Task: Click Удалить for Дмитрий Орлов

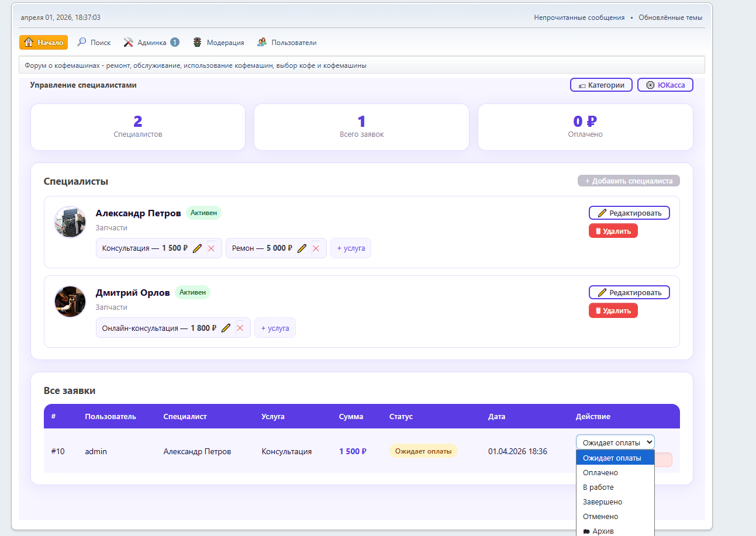Action: 613,310
